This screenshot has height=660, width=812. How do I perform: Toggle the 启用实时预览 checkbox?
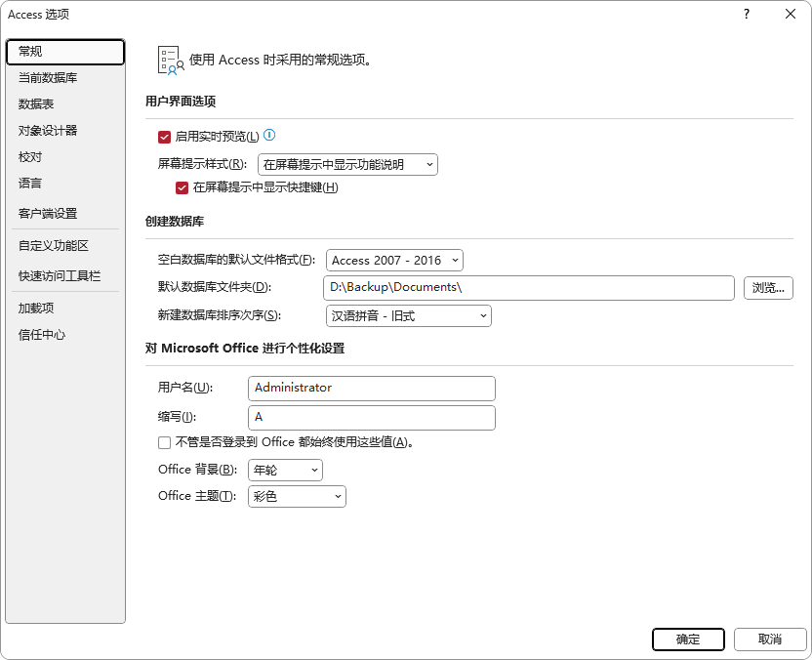point(164,137)
